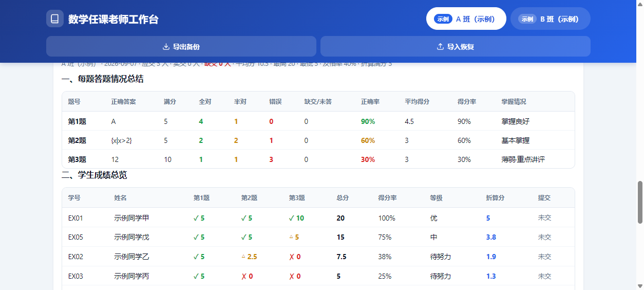Restore data with 导入恢复 button
The image size is (644, 290).
coord(456,46)
